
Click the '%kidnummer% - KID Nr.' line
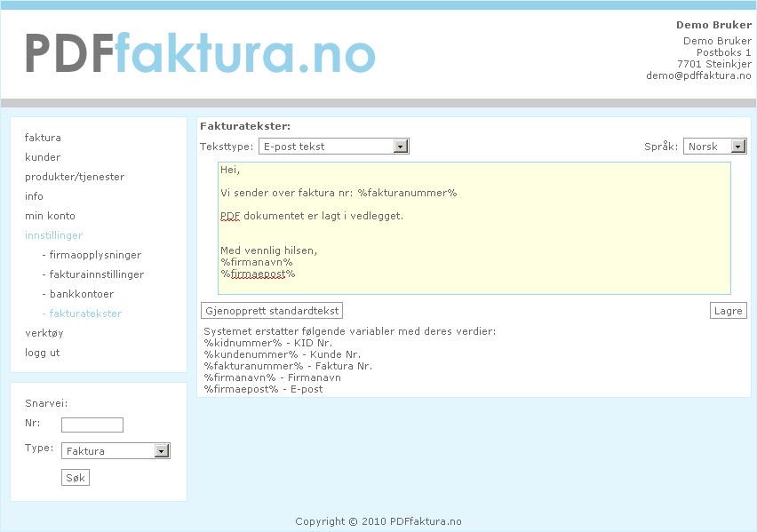pos(268,343)
